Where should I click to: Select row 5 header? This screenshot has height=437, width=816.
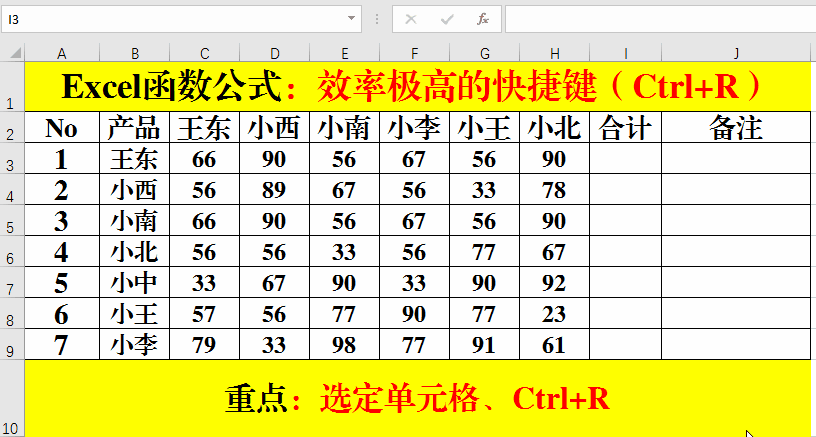[x=12, y=220]
